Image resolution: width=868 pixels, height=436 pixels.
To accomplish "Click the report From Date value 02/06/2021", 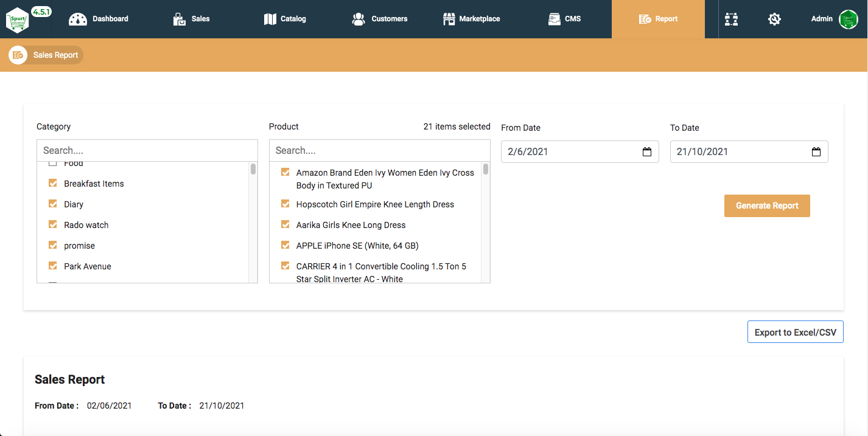I will (109, 406).
